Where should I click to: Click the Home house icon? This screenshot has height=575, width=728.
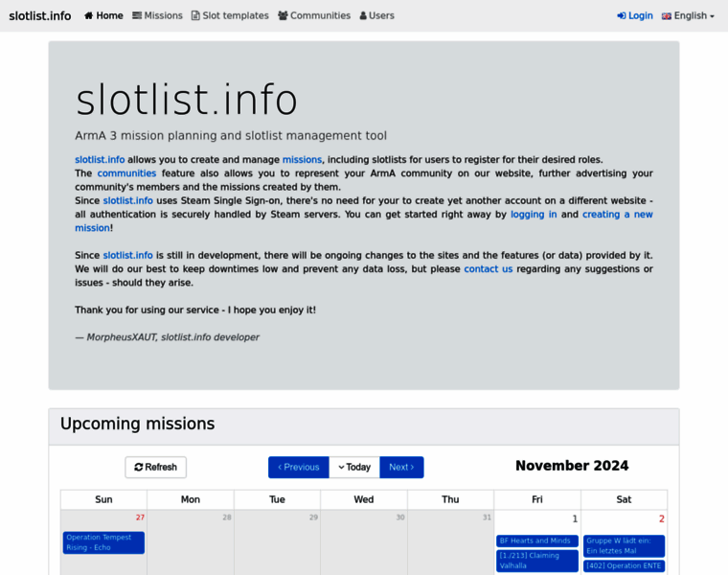[x=89, y=15]
